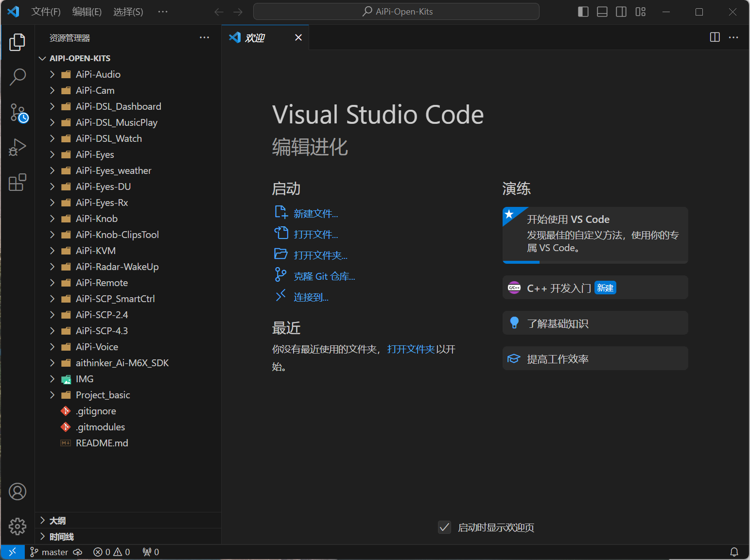Go back with the navigation arrow
Viewport: 750px width, 560px height.
219,12
